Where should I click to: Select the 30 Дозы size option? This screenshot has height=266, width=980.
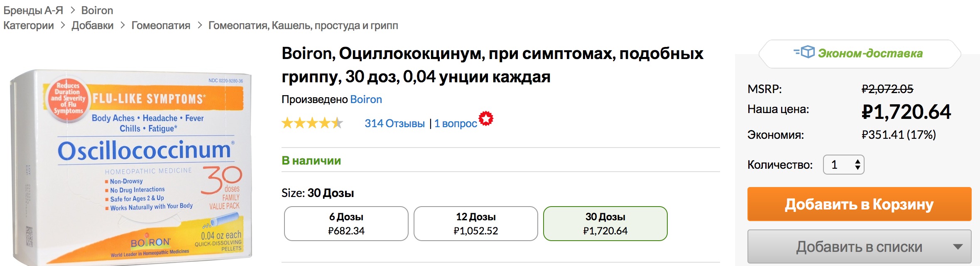605,224
